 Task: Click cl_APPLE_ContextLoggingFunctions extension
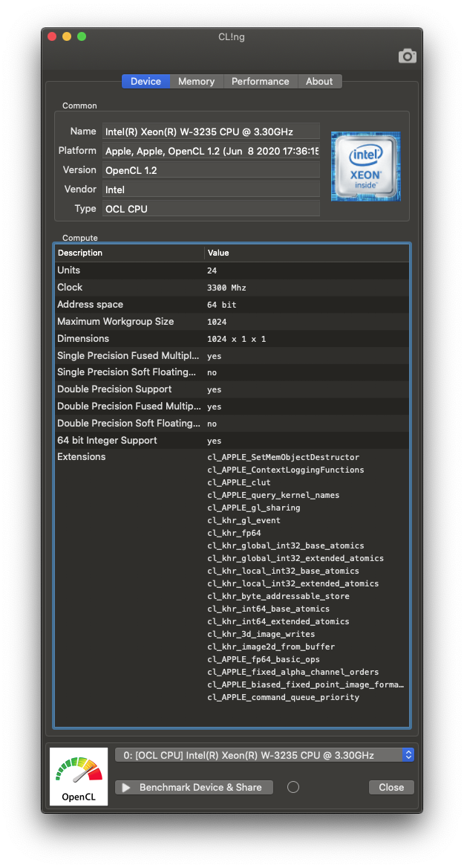coord(286,470)
